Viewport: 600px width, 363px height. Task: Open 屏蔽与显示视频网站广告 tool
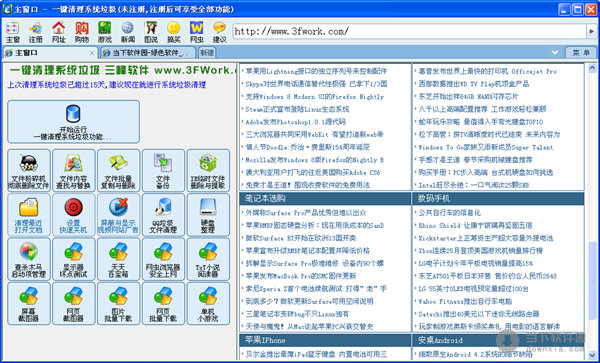(x=118, y=215)
